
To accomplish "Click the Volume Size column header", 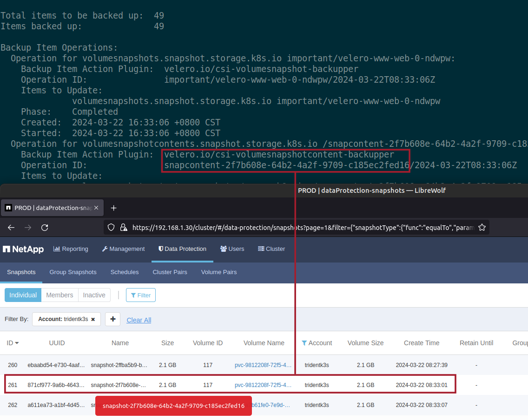I will tap(365, 343).
